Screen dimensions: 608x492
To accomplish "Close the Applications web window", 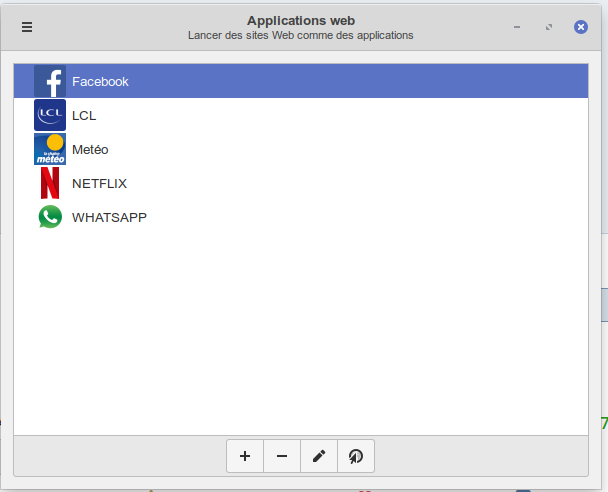I will [580, 27].
